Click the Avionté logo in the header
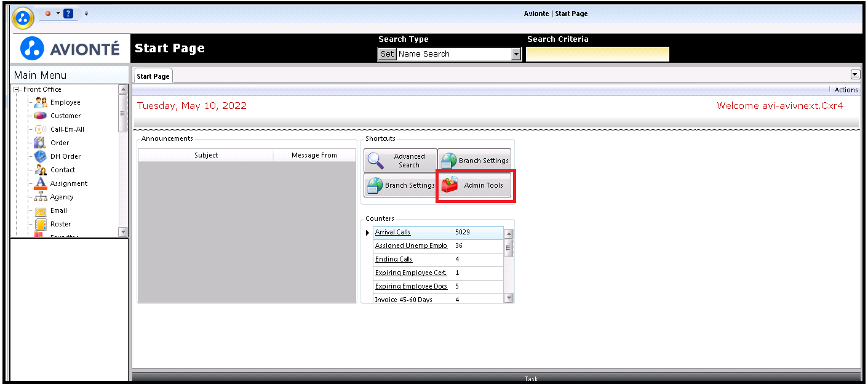Viewport: 868px width, 387px height. pyautogui.click(x=70, y=49)
